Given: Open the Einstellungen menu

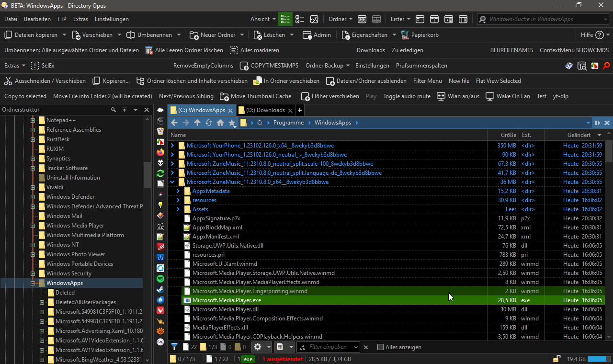Looking at the screenshot, I should pyautogui.click(x=112, y=19).
